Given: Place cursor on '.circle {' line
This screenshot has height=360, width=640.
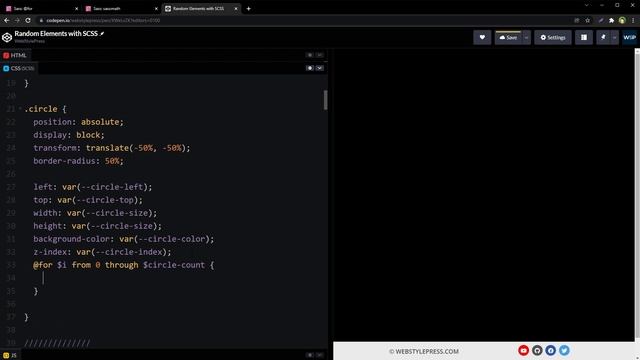Looking at the screenshot, I should (45, 109).
